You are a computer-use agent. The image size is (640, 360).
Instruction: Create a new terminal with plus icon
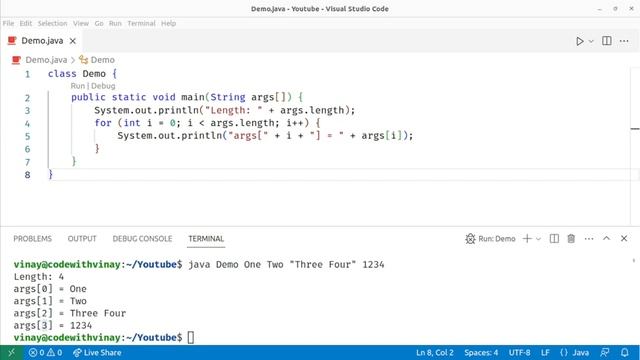[527, 239]
